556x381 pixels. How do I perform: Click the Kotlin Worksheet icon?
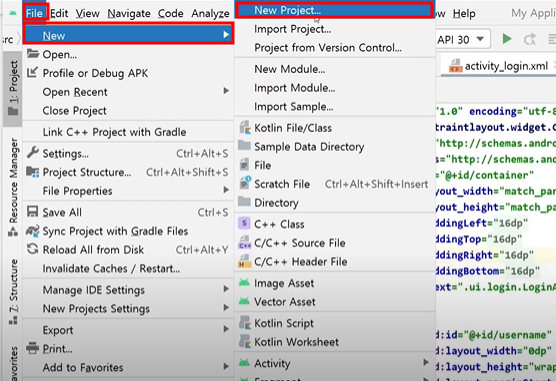click(245, 341)
